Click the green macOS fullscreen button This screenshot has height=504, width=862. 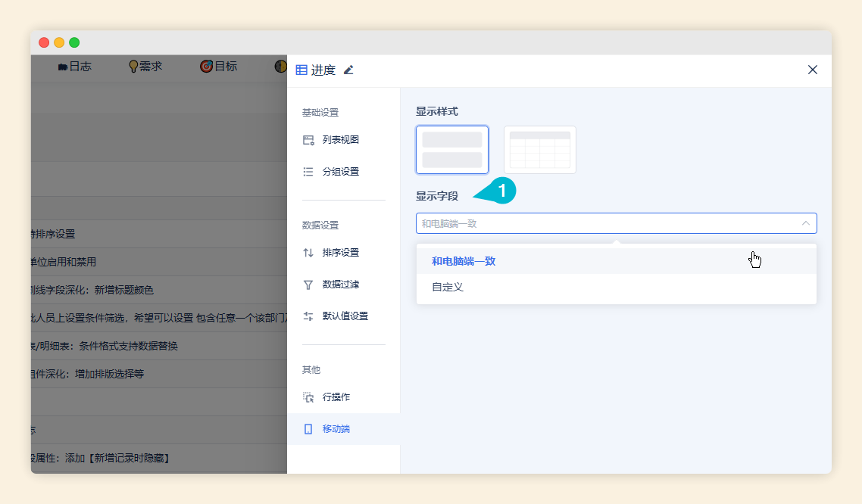point(74,42)
